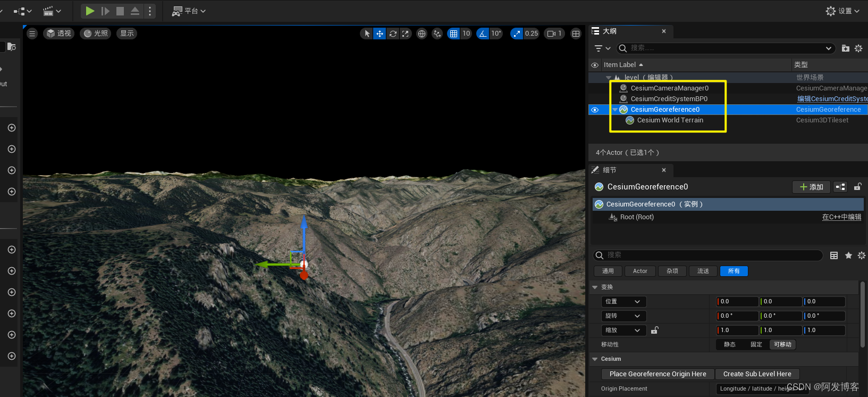Click the 类型 type column header
The width and height of the screenshot is (868, 397).
[801, 65]
